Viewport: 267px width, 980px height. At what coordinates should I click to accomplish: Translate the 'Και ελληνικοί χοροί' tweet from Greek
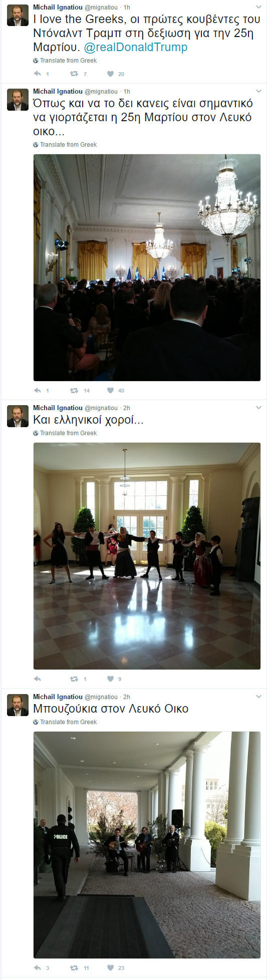[65, 433]
